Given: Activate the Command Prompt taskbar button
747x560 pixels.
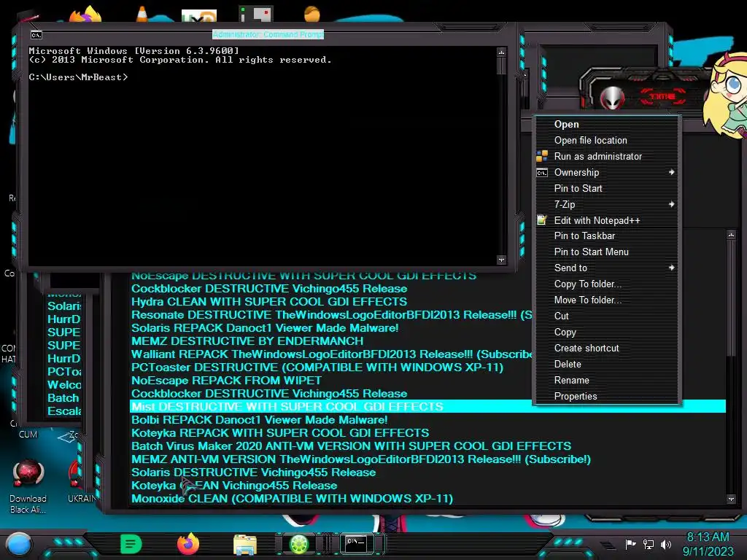Looking at the screenshot, I should (356, 544).
